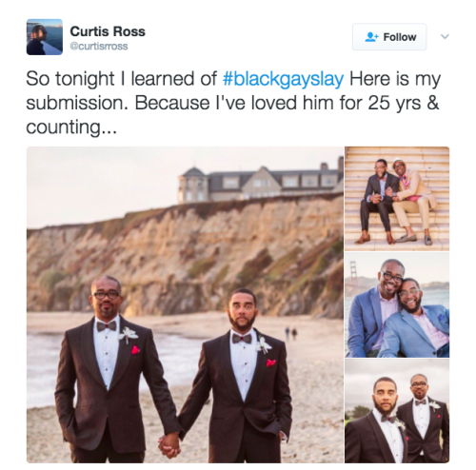Click "25 yrs &" in the tweet text
Screen dimensions: 476x470
tap(404, 103)
